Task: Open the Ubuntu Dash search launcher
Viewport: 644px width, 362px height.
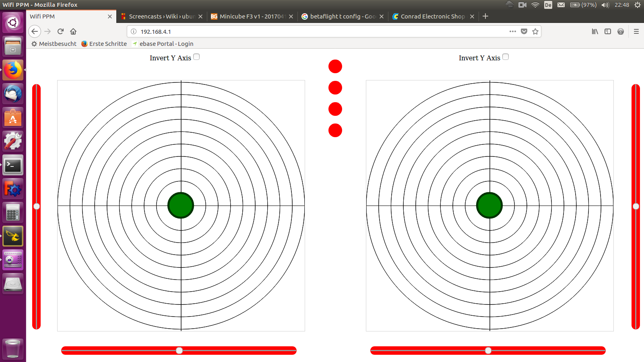Action: [x=13, y=23]
